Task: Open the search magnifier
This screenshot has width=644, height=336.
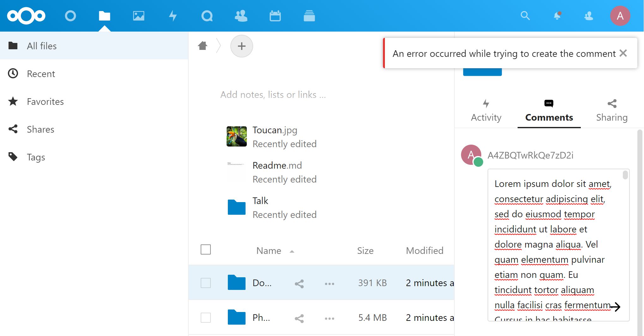Action: click(x=525, y=15)
